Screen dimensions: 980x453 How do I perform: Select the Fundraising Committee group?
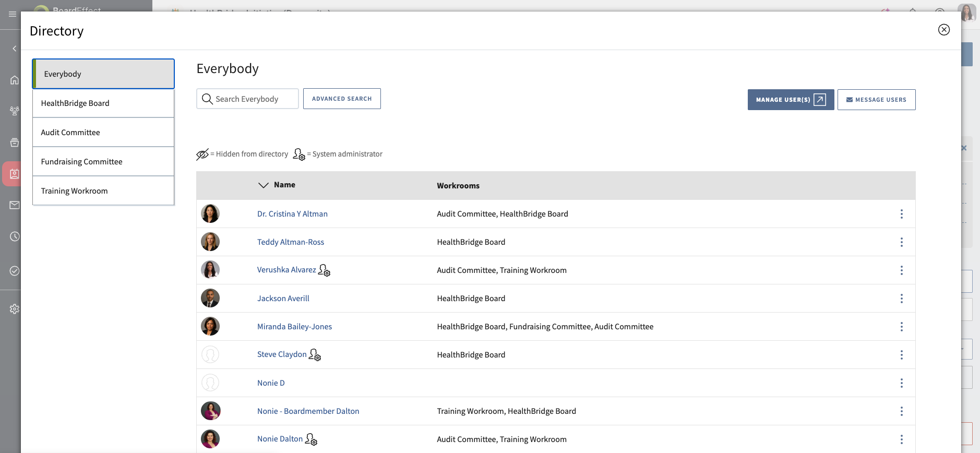click(x=103, y=162)
